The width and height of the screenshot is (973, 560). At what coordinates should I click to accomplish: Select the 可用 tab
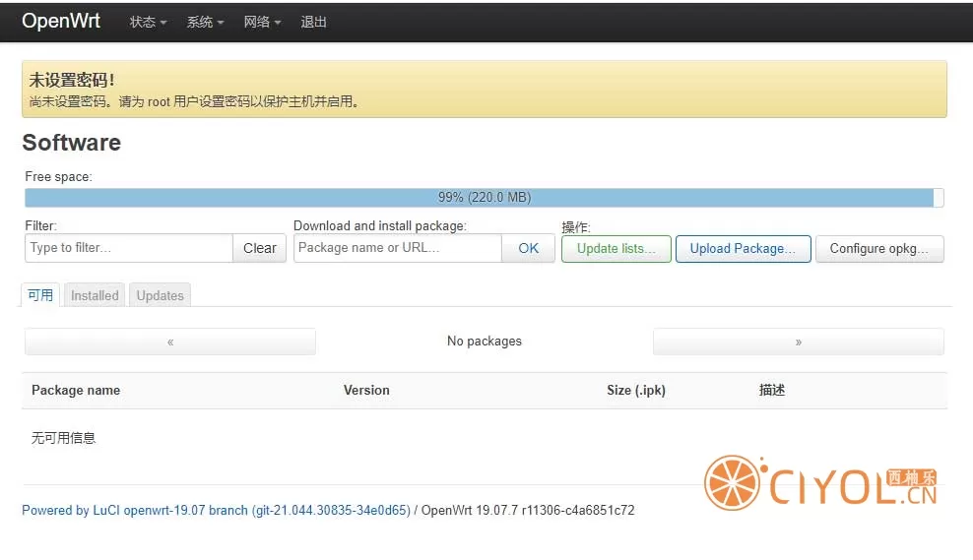tap(40, 295)
